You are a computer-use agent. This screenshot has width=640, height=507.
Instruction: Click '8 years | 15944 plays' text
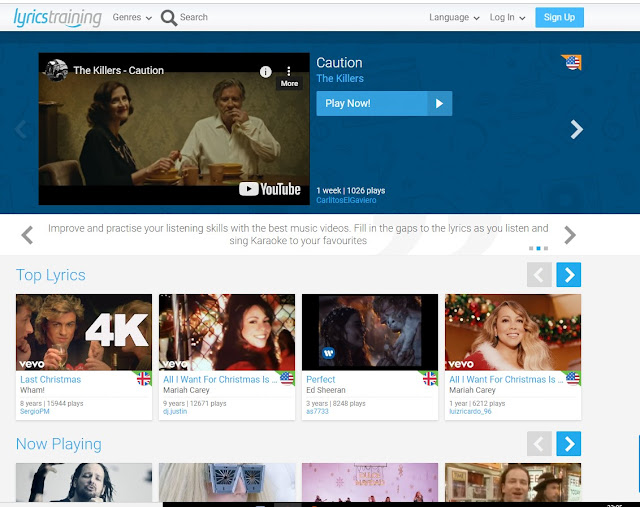coord(51,403)
